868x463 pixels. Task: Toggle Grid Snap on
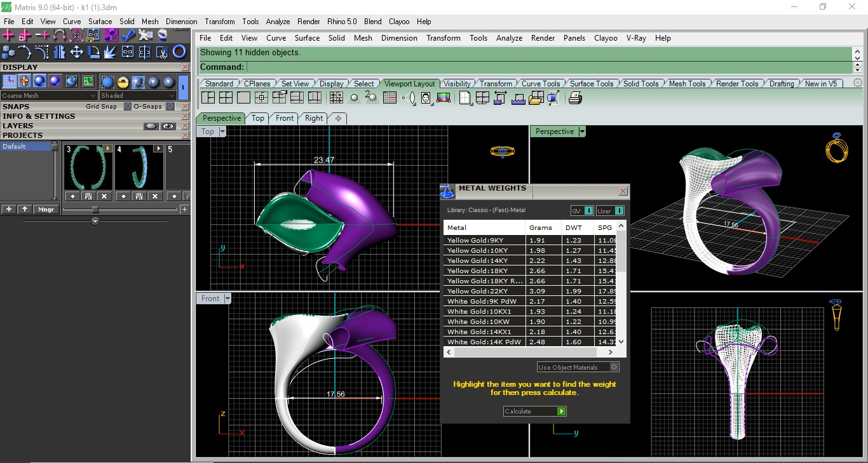pyautogui.click(x=128, y=107)
